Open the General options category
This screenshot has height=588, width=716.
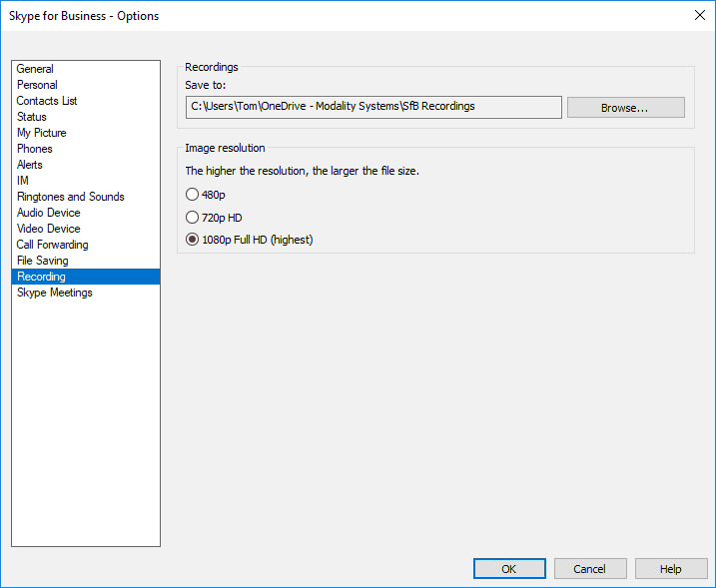[x=35, y=69]
